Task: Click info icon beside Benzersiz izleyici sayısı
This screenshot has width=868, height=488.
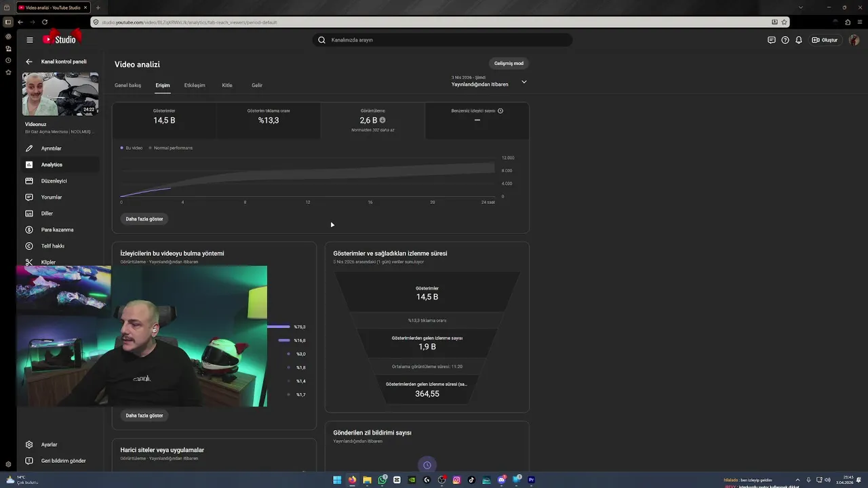Action: [500, 110]
